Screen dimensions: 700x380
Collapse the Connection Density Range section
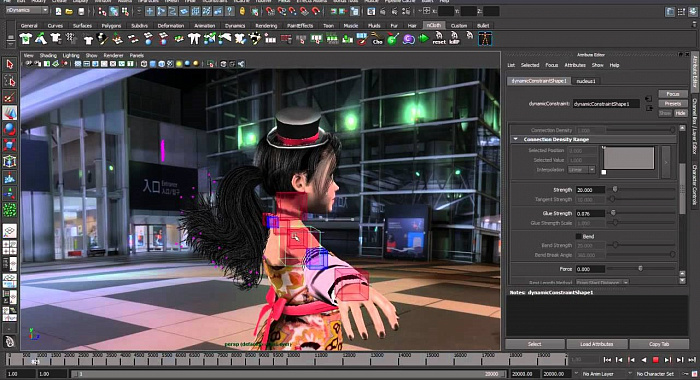[516, 139]
